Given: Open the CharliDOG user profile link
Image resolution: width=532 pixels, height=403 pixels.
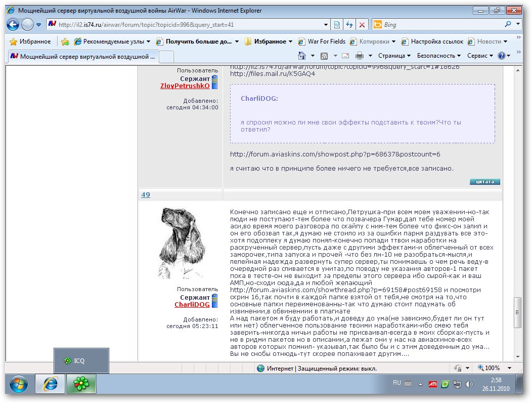Looking at the screenshot, I should coord(192,304).
